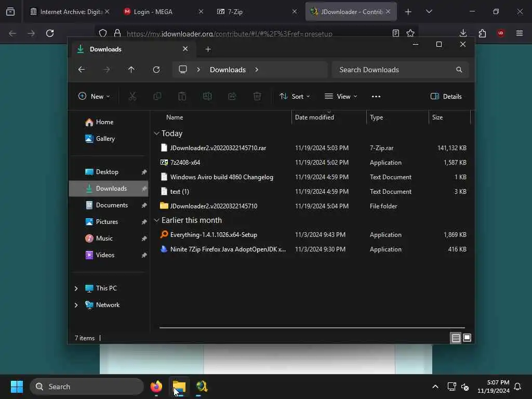
Task: Open uBlock Origin extension icon
Action: [501, 33]
